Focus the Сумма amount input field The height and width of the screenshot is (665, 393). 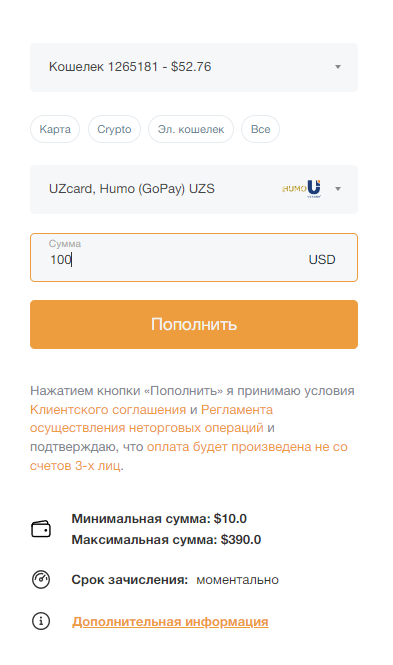pyautogui.click(x=194, y=257)
